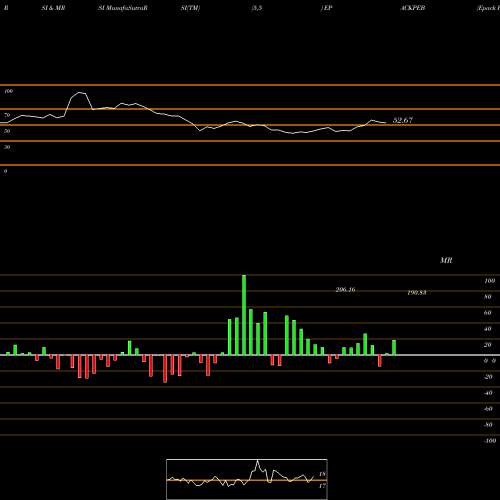This screenshot has height=500, width=500.
Task: Select the 'SI(TM)' header text
Action: pyautogui.click(x=190, y=8)
